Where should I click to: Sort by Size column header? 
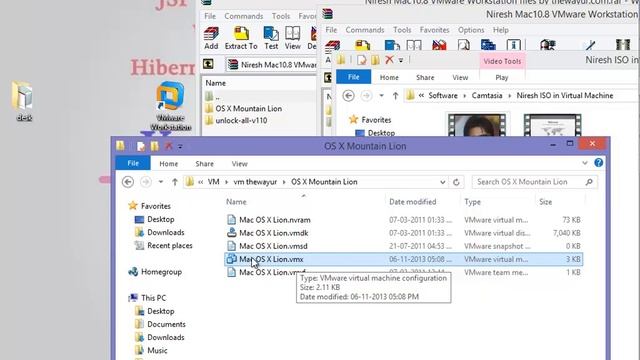tap(545, 202)
